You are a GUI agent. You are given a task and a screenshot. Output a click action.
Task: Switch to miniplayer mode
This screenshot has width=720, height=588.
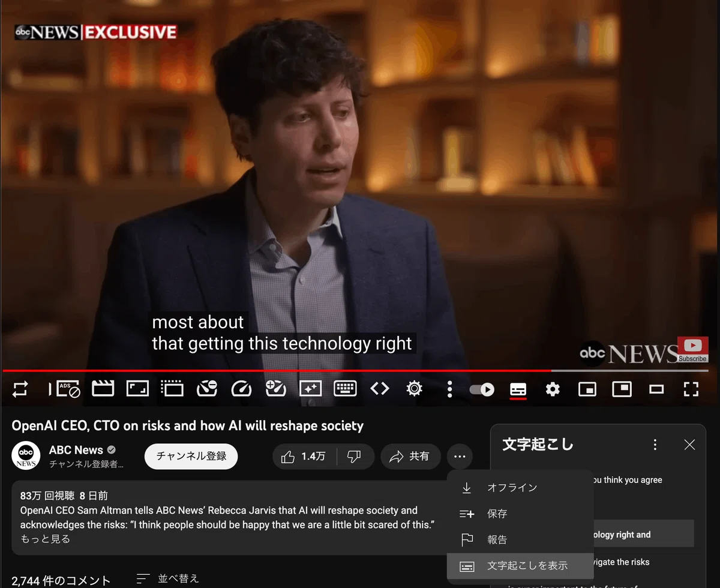point(587,389)
